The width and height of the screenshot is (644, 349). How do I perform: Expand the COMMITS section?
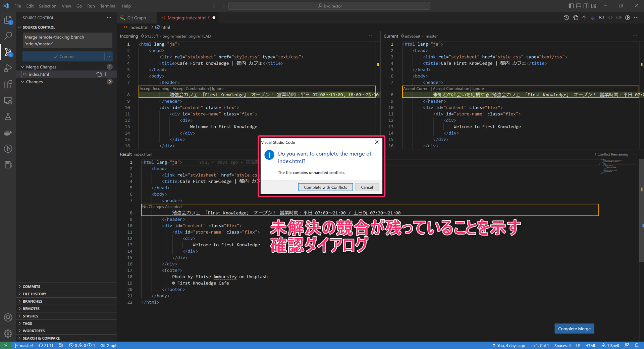pyautogui.click(x=32, y=286)
